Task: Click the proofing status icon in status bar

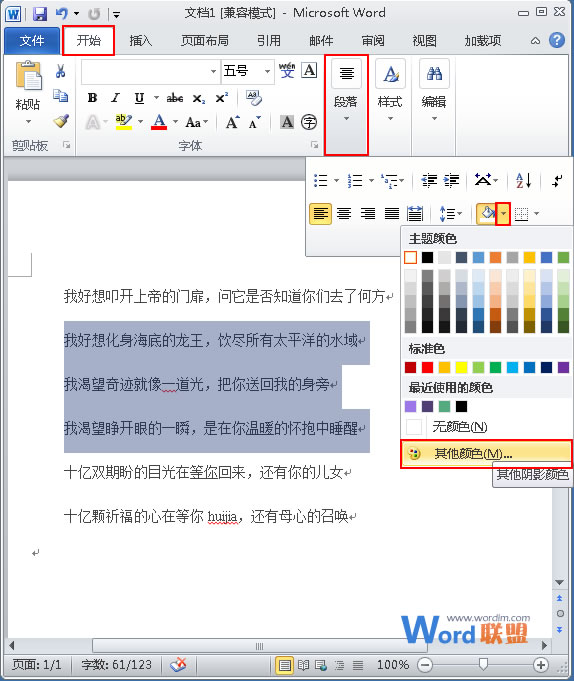Action: tap(178, 664)
